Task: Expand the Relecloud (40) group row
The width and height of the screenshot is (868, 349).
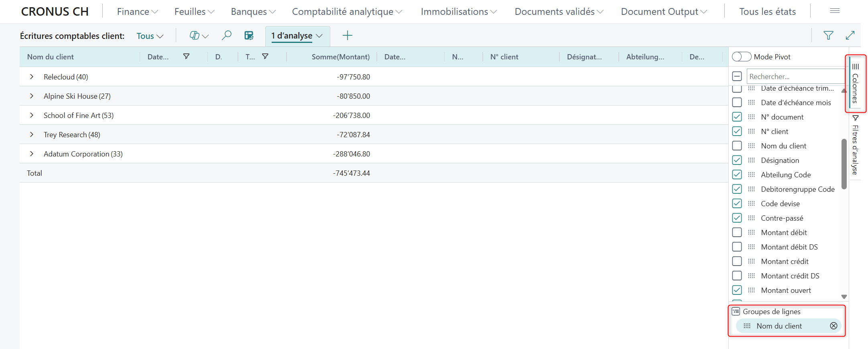Action: 32,77
